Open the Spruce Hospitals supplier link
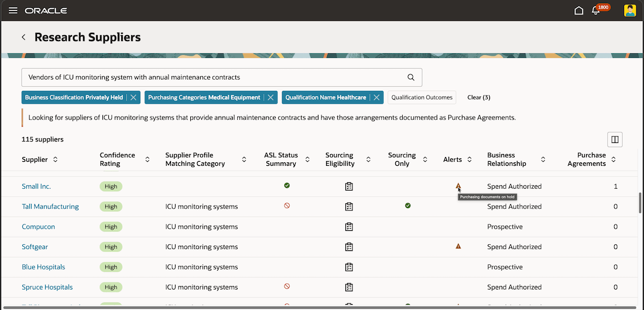This screenshot has width=644, height=310. [x=47, y=287]
